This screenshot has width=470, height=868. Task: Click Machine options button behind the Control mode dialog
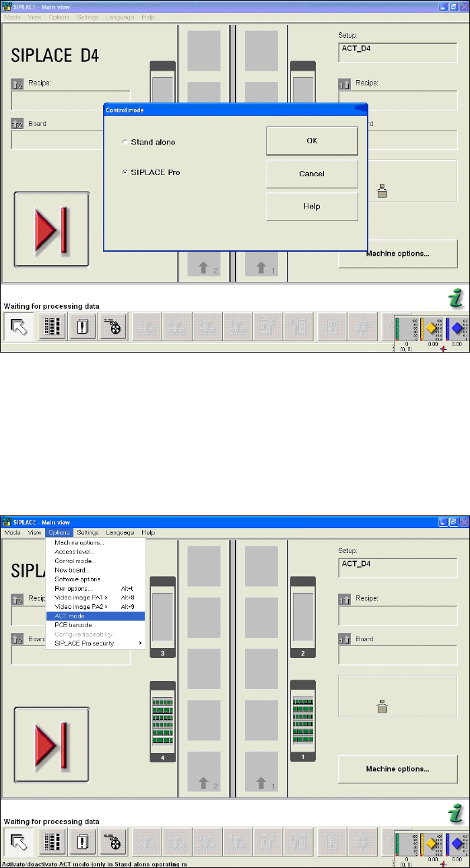[x=397, y=254]
